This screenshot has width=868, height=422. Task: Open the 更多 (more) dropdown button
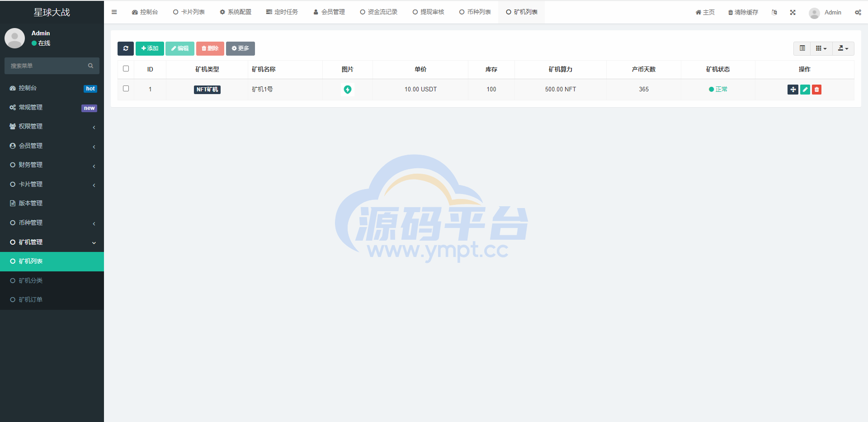[241, 48]
